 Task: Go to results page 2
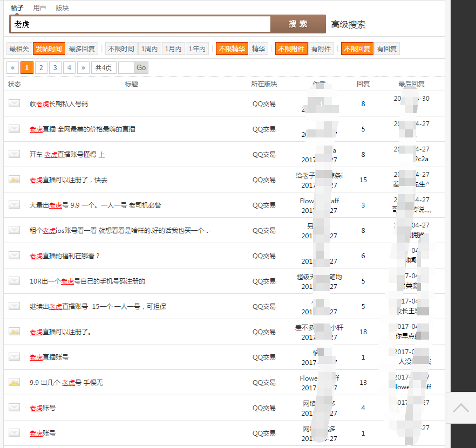coord(41,67)
